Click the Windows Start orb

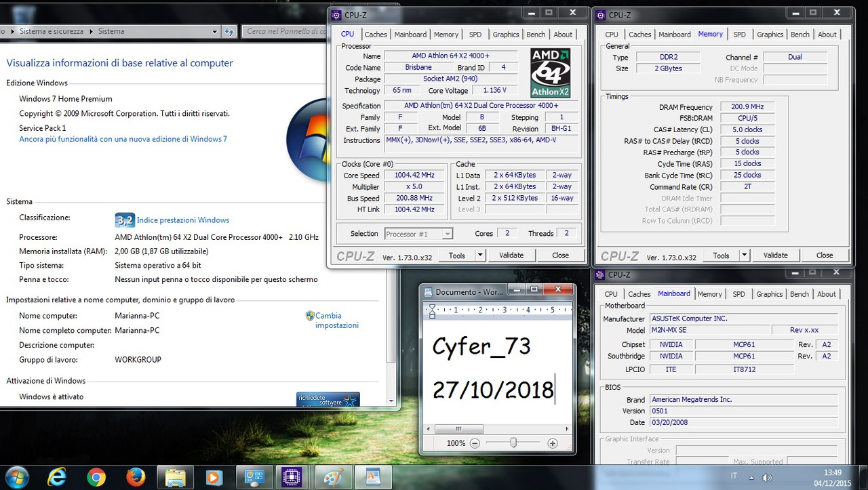coord(15,476)
